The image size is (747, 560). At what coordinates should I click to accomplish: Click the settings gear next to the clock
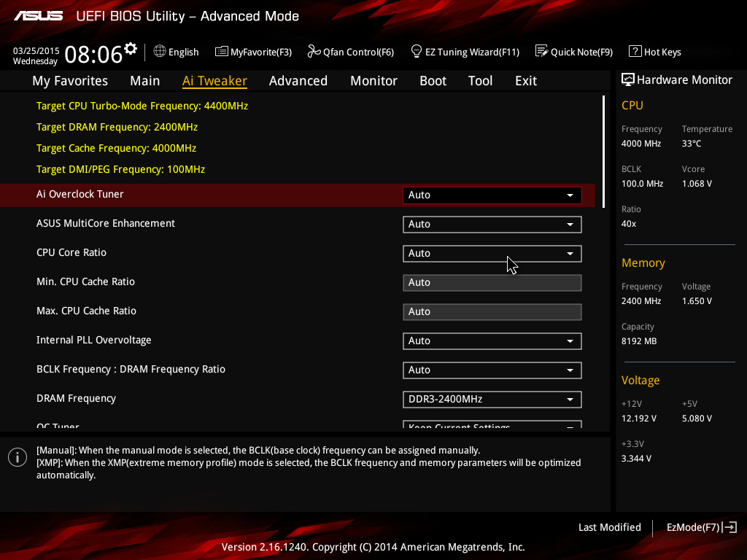point(131,49)
